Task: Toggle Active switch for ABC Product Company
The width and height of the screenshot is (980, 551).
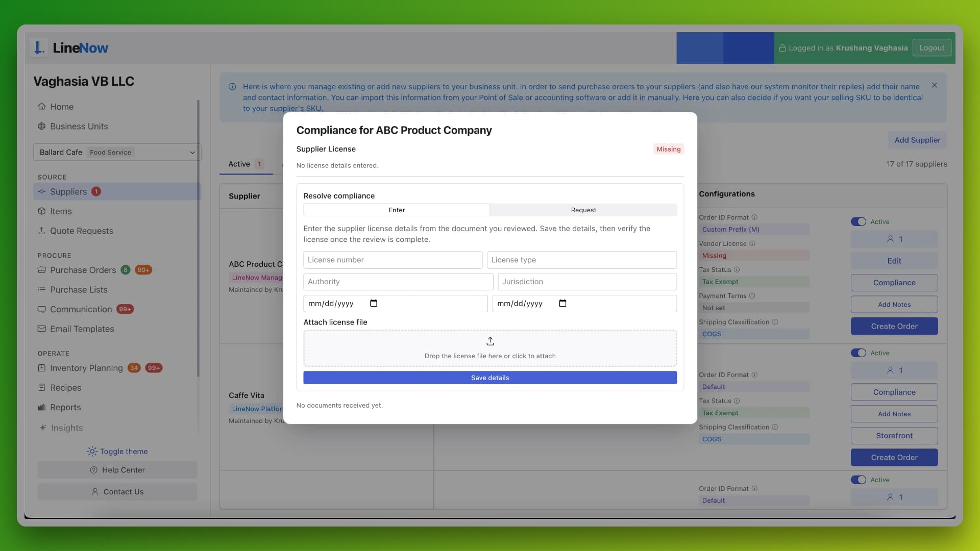Action: (x=859, y=222)
